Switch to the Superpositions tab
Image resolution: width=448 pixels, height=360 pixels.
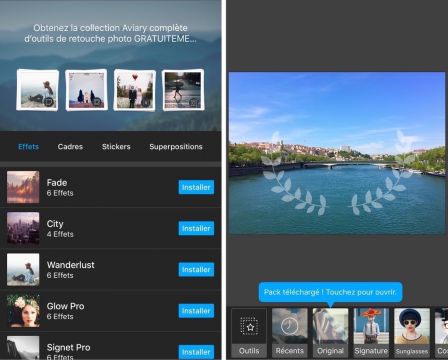176,147
